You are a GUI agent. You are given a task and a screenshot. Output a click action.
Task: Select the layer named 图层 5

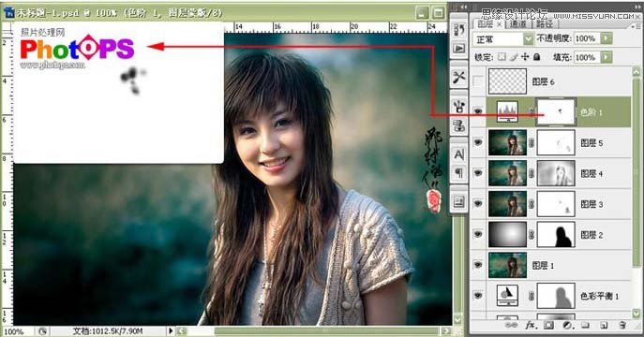point(592,142)
